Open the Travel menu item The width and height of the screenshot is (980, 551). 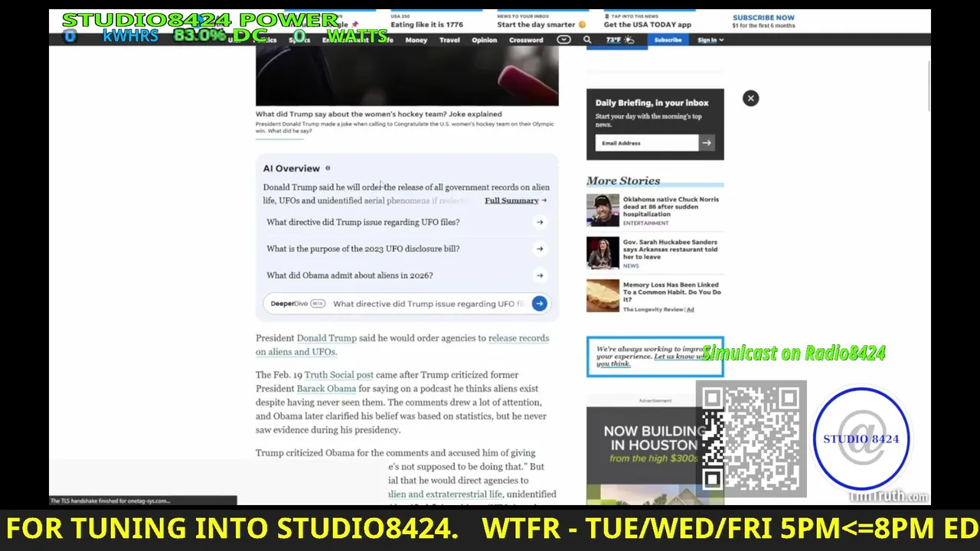(x=449, y=40)
